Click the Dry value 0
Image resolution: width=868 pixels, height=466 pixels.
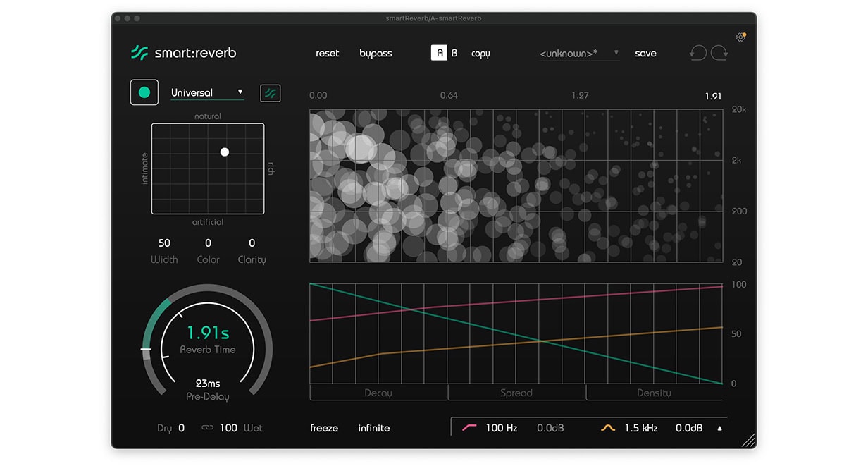(181, 428)
